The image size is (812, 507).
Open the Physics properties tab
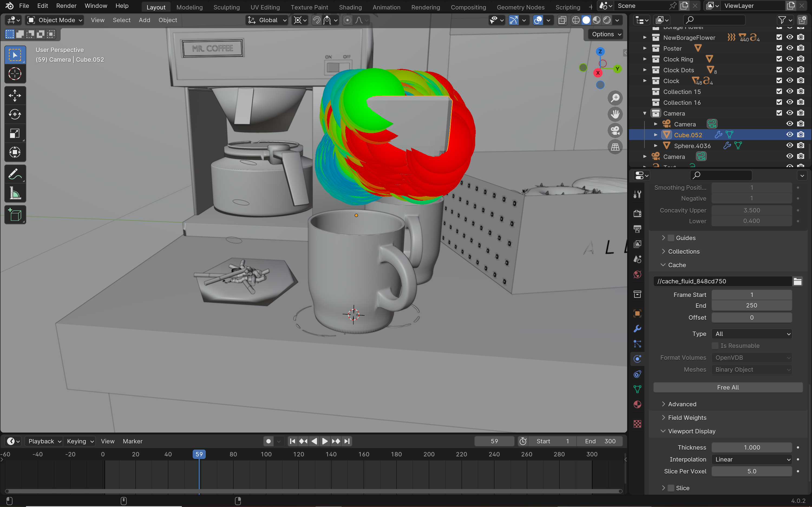click(637, 359)
